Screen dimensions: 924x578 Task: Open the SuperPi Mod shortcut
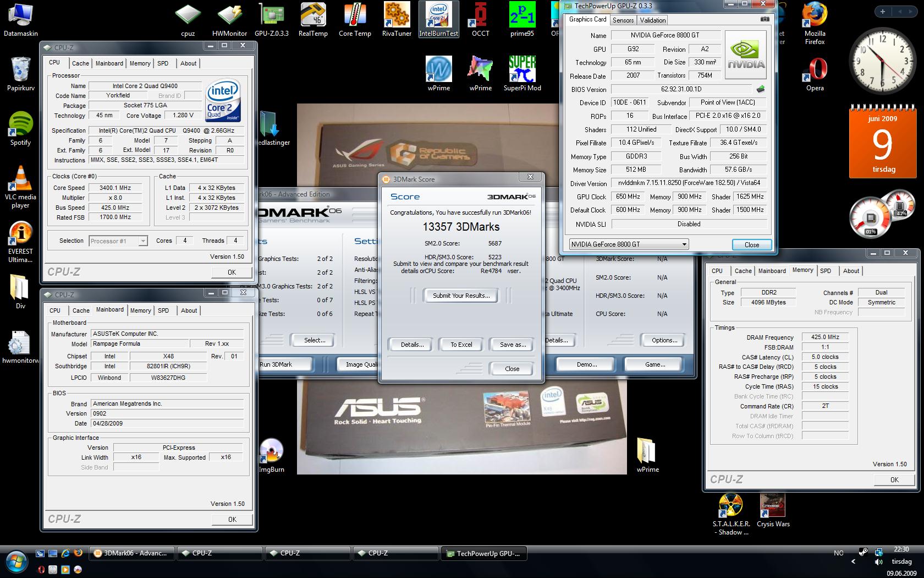[x=522, y=74]
